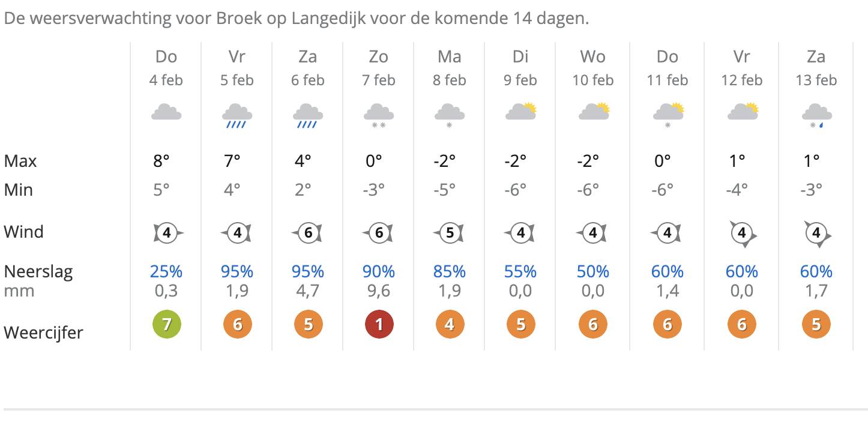Viewport: 868px width, 425px height.
Task: Select the Wo 10 feb day column header
Action: pos(592,67)
